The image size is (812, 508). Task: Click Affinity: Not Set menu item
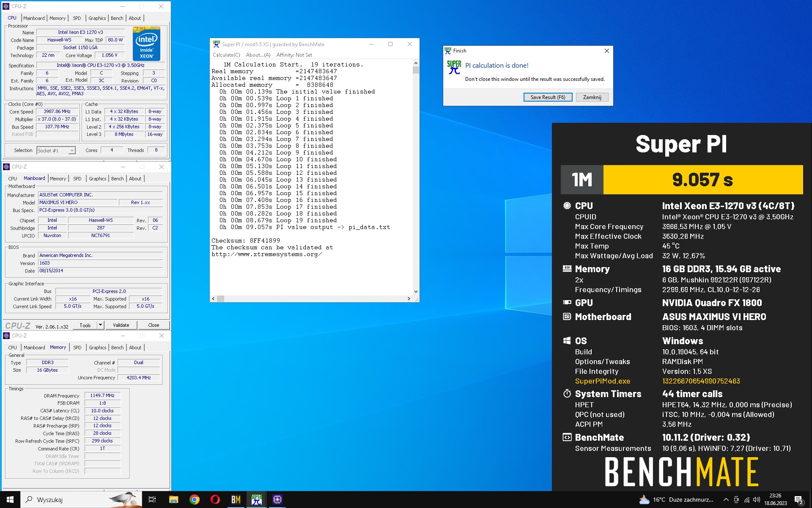(x=294, y=55)
